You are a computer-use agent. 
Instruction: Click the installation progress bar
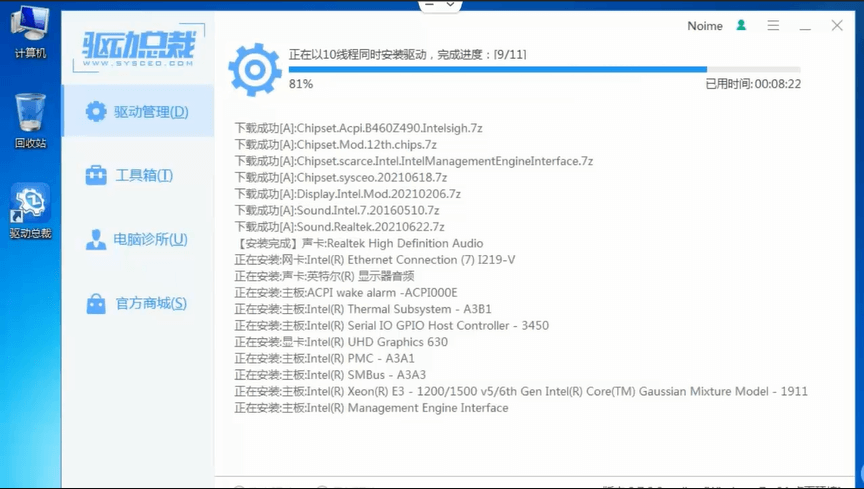pyautogui.click(x=497, y=69)
